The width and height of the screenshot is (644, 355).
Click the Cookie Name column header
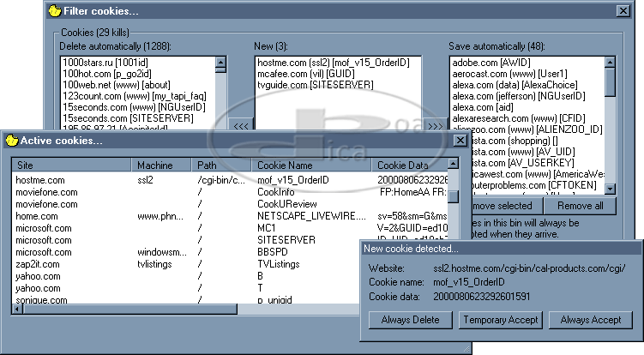312,165
